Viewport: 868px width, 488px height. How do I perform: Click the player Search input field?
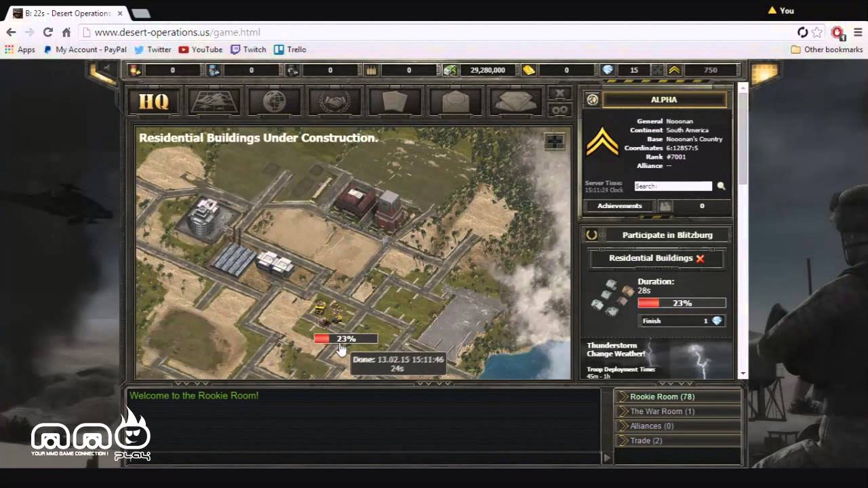tap(673, 186)
